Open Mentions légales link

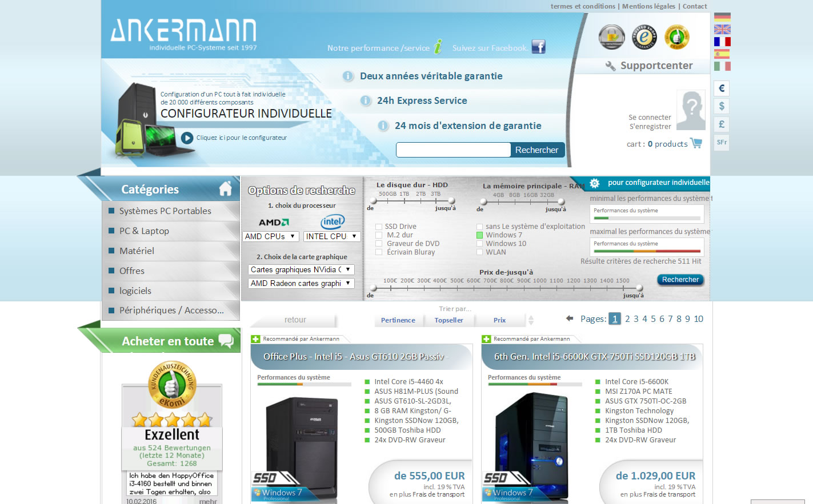(x=648, y=6)
